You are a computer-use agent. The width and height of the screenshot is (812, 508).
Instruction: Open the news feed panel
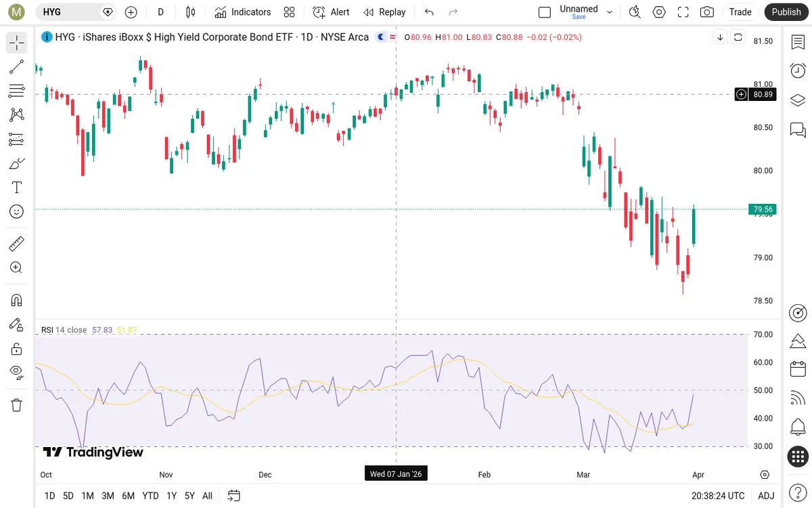point(798,398)
